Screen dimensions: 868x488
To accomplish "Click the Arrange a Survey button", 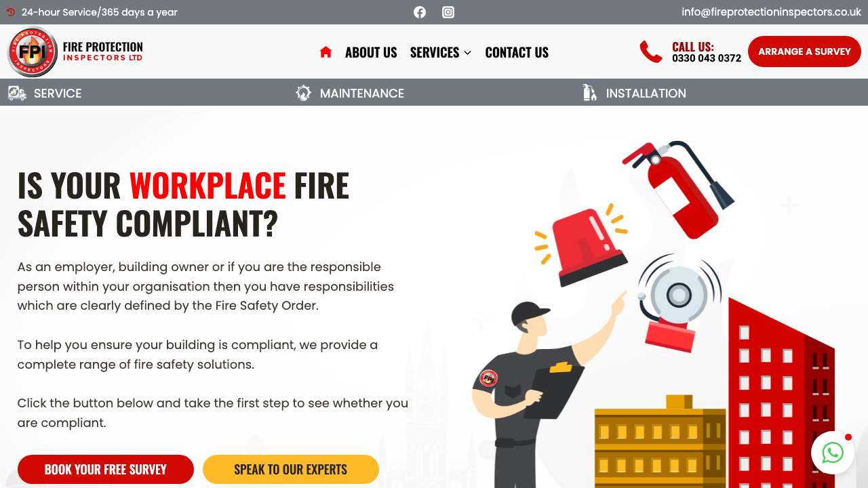I will (x=804, y=52).
